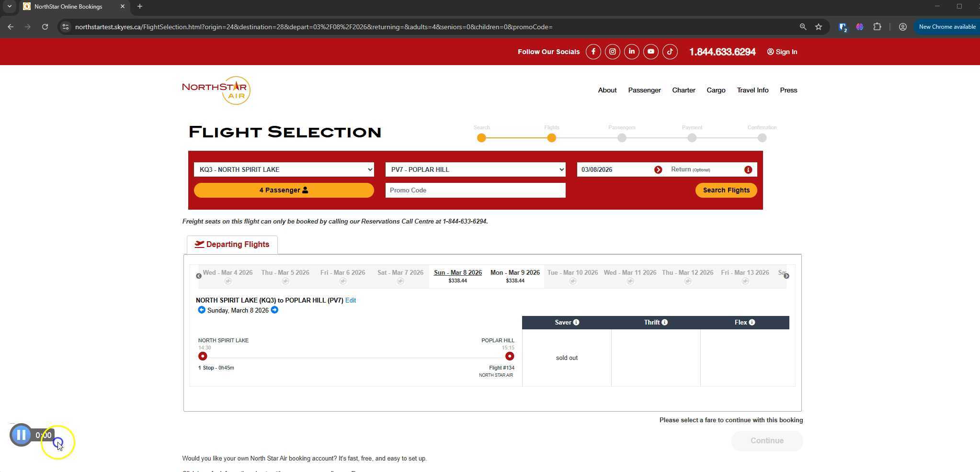Image resolution: width=980 pixels, height=472 pixels.
Task: Open the 4 Passenger selector
Action: [x=284, y=191]
